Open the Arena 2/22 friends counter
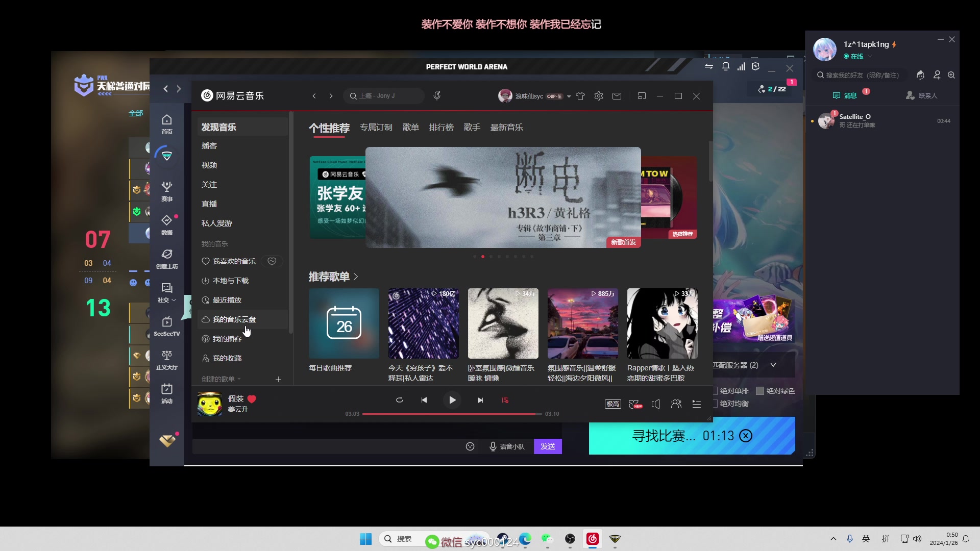 [x=772, y=89]
